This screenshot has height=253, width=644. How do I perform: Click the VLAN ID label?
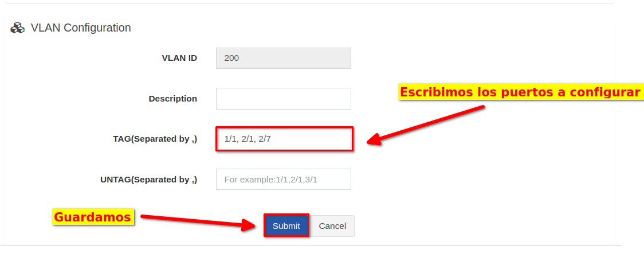[x=179, y=58]
